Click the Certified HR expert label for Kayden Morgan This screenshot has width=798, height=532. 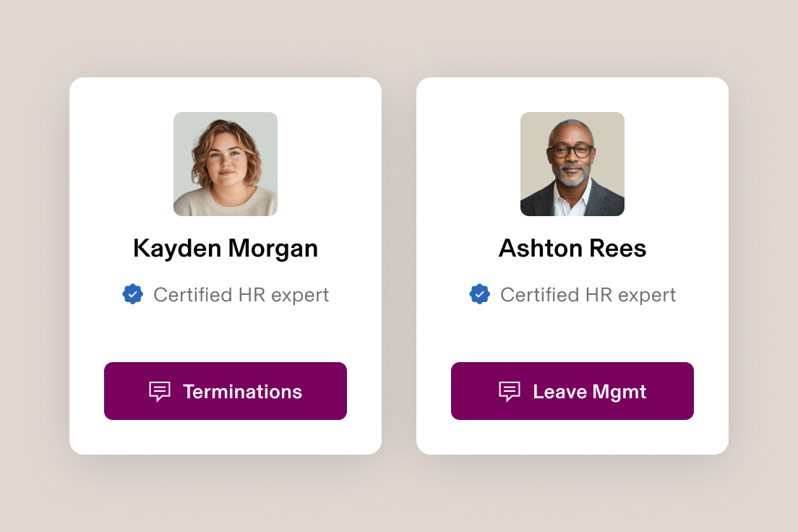[240, 294]
